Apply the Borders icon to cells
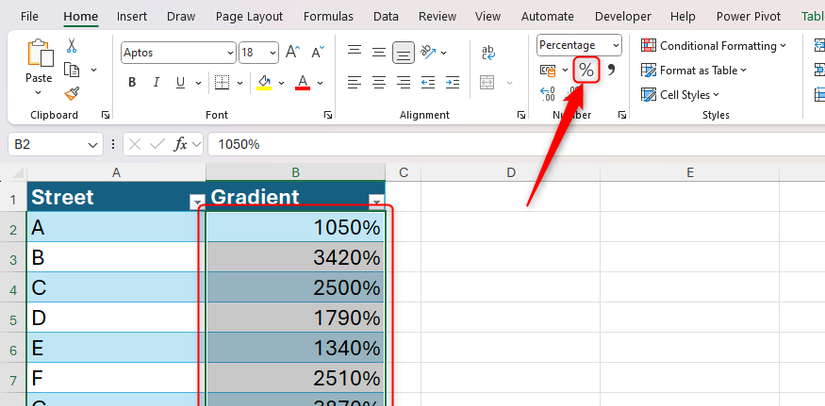 tap(223, 83)
